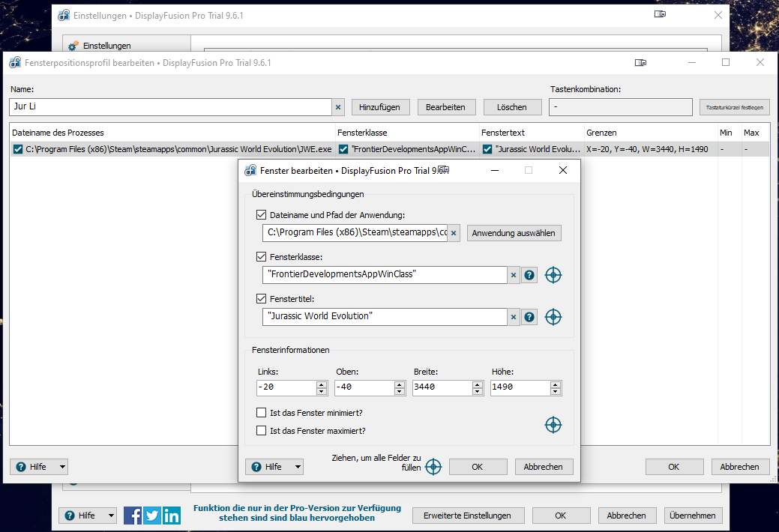Uncheck the Fenstertitel checkbox
This screenshot has width=779, height=532.
click(262, 298)
